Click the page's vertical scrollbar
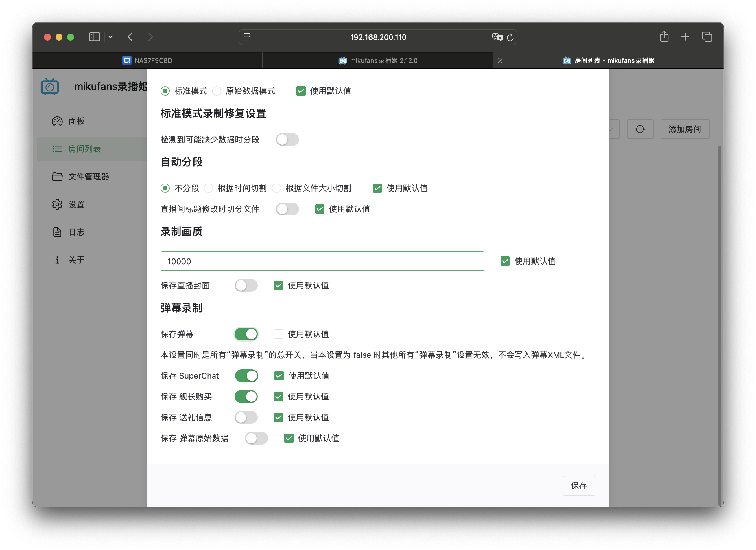Screen dimensions: 756x550 [720, 325]
